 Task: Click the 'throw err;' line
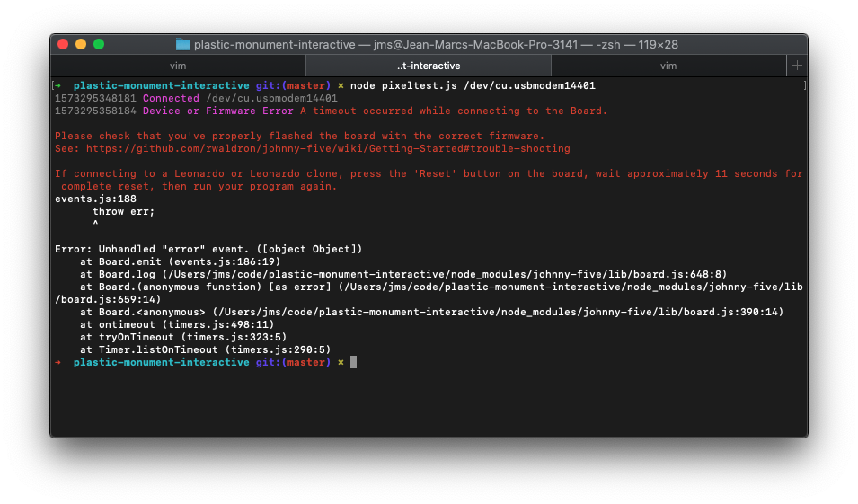coord(124,211)
